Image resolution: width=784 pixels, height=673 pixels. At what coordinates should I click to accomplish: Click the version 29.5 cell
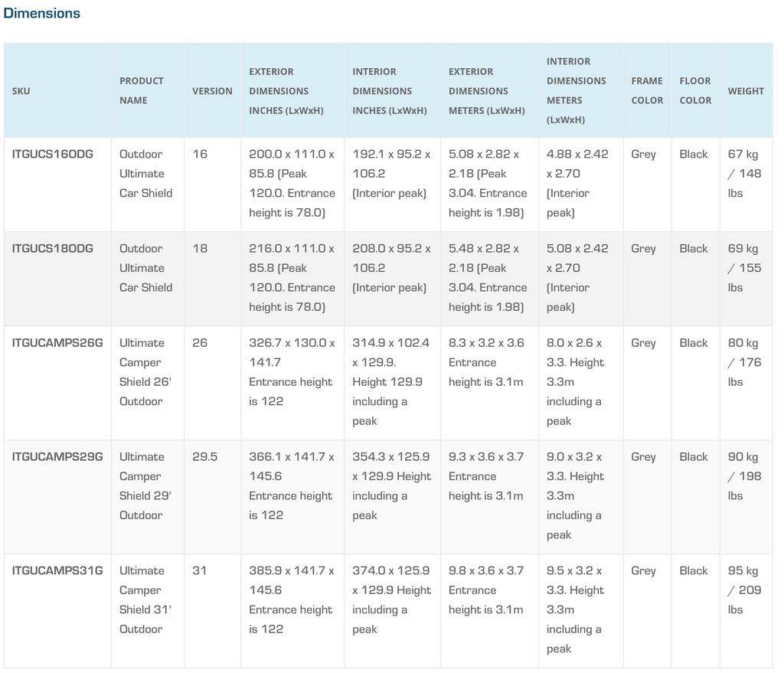click(205, 457)
